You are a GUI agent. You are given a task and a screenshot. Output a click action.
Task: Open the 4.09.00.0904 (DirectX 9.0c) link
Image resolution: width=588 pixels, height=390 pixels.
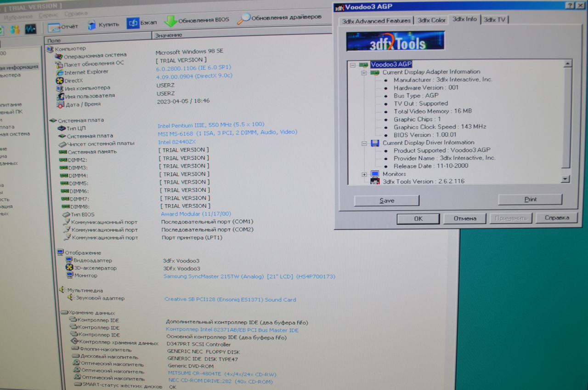(x=194, y=76)
